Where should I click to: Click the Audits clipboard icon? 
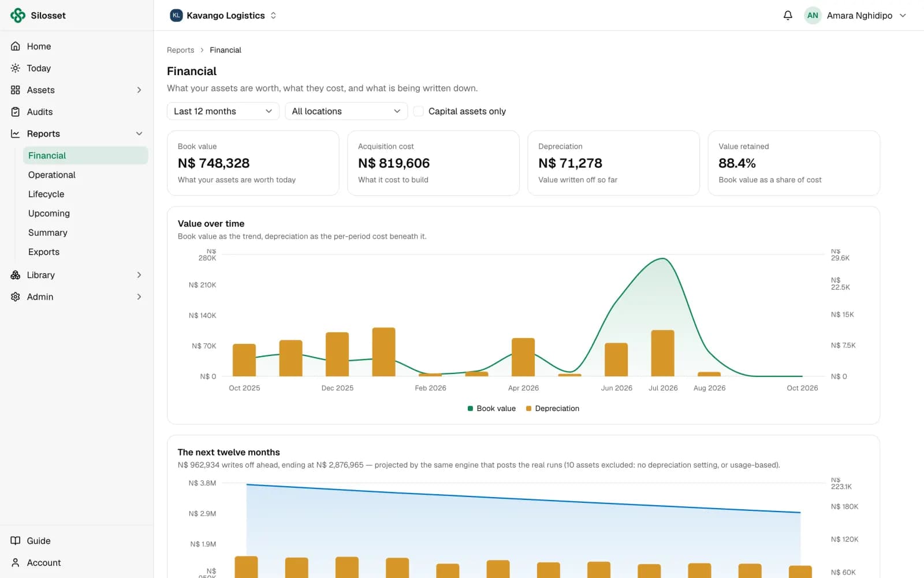click(16, 112)
